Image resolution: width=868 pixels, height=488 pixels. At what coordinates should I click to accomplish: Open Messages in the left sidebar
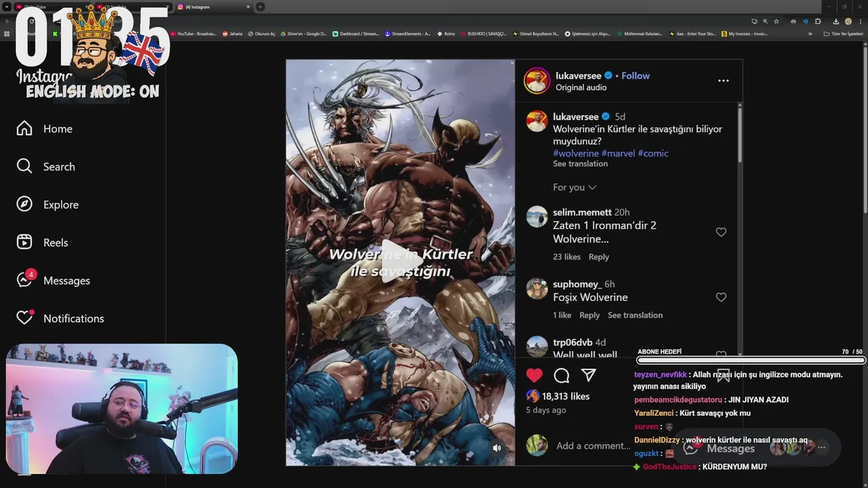tap(53, 280)
